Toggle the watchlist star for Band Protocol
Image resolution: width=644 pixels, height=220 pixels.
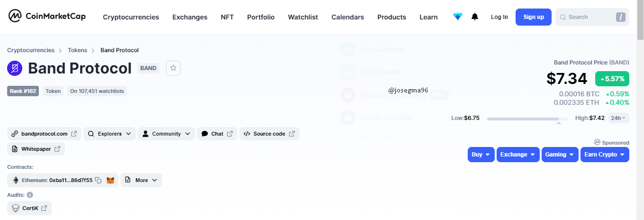click(173, 68)
